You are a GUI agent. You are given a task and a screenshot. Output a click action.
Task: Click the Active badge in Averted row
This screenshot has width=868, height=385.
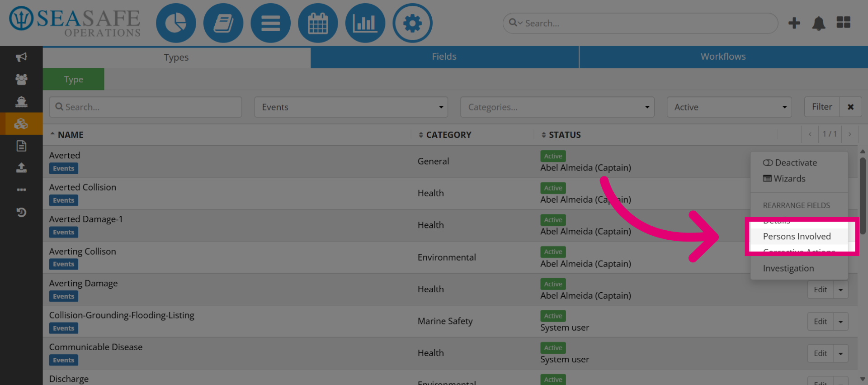pos(553,156)
